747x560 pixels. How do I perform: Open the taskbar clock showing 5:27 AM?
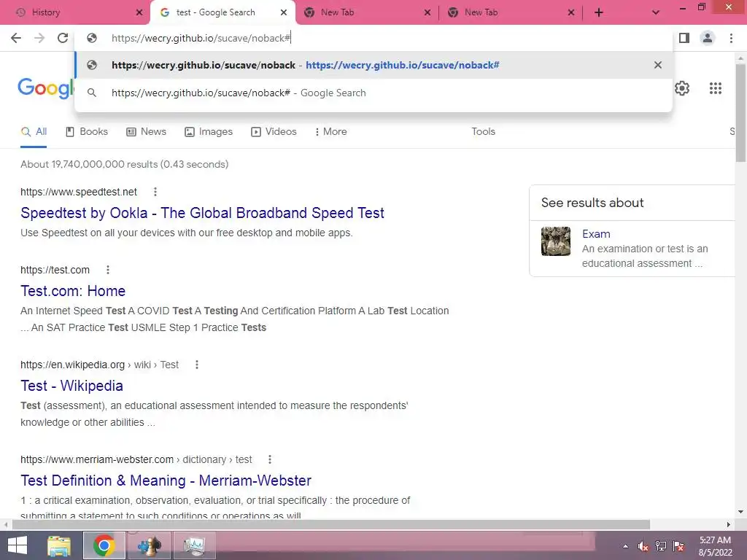(715, 546)
